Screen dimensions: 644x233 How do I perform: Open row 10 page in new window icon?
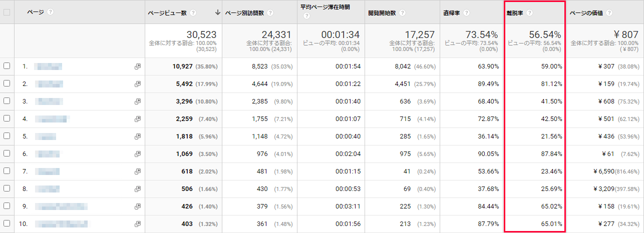(x=138, y=224)
